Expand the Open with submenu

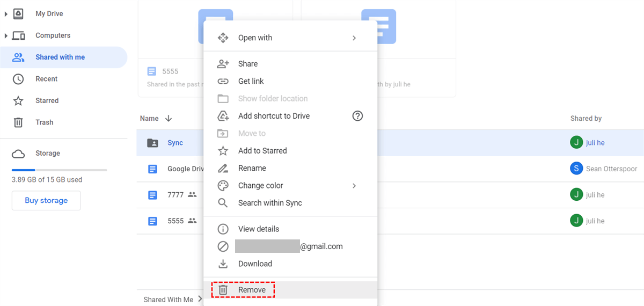[x=354, y=38]
